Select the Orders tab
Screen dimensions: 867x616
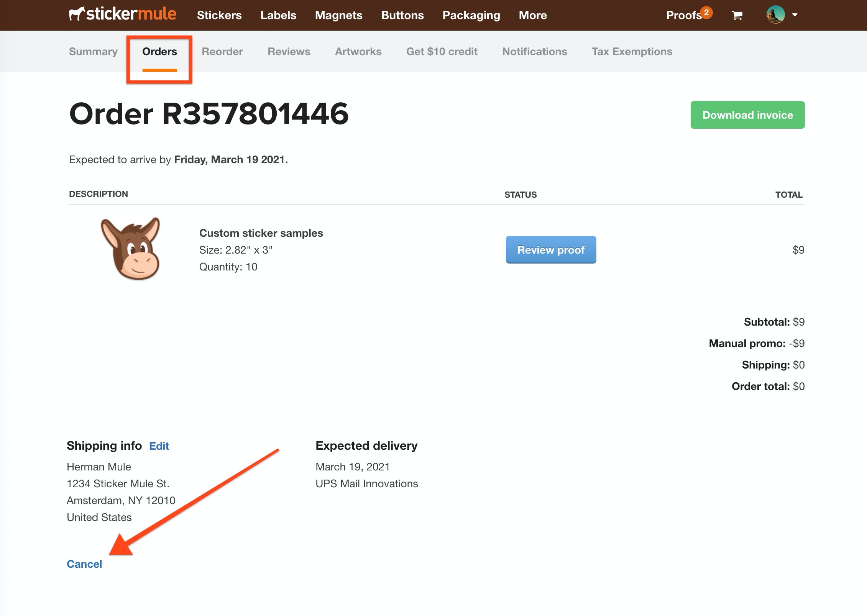click(159, 51)
